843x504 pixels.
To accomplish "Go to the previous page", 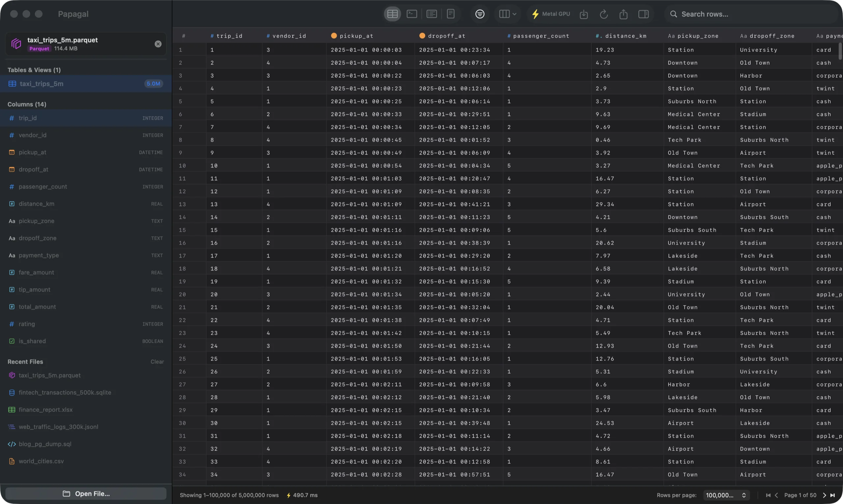I will pos(776,495).
